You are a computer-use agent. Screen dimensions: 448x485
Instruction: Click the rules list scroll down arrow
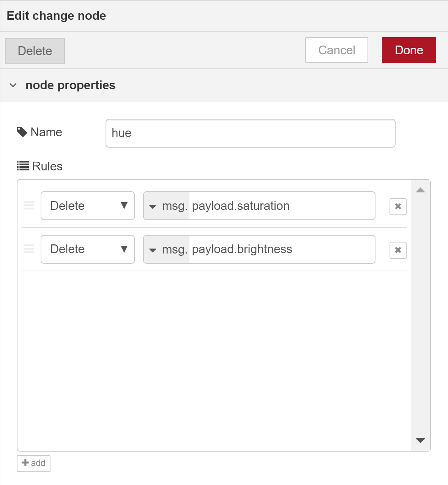coord(420,441)
